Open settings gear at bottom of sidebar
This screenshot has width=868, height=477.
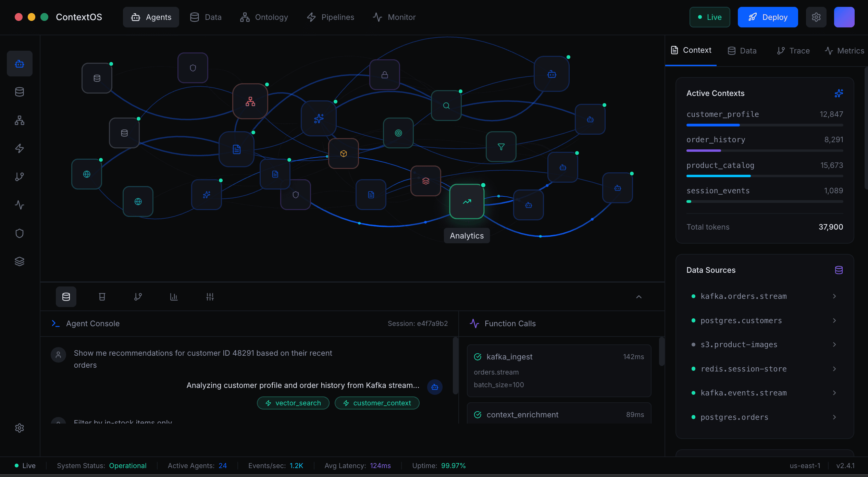tap(20, 428)
